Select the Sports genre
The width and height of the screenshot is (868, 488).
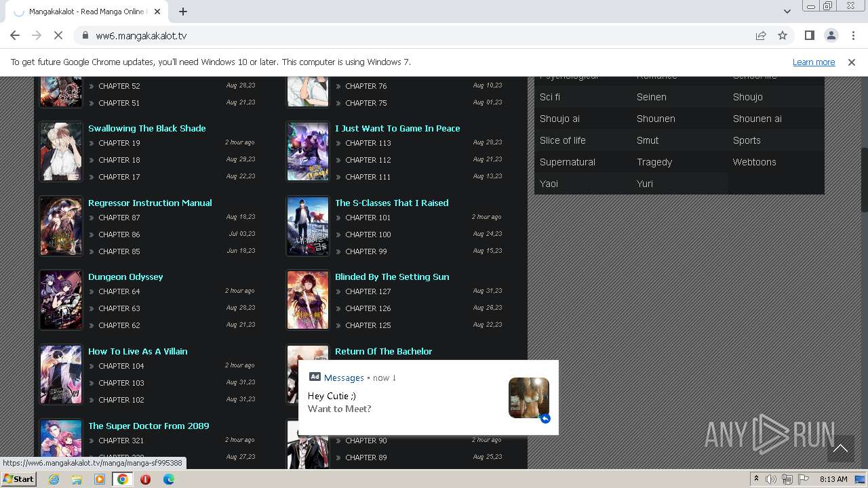point(747,140)
